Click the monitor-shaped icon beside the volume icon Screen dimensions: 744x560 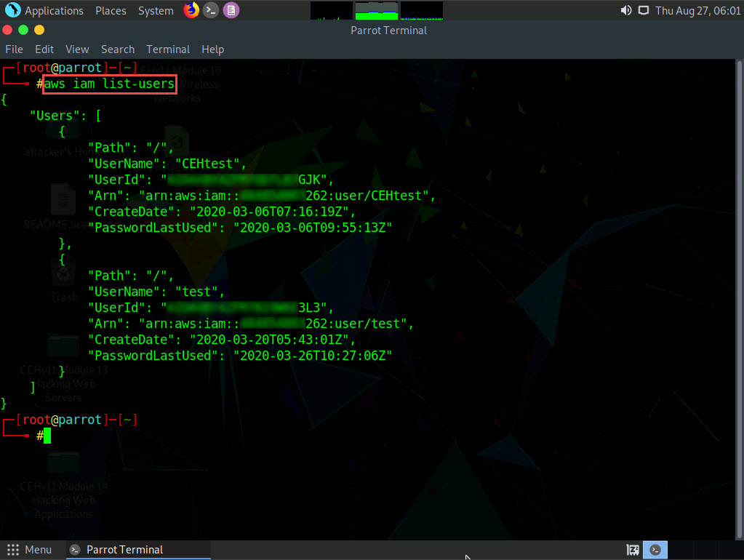click(643, 10)
